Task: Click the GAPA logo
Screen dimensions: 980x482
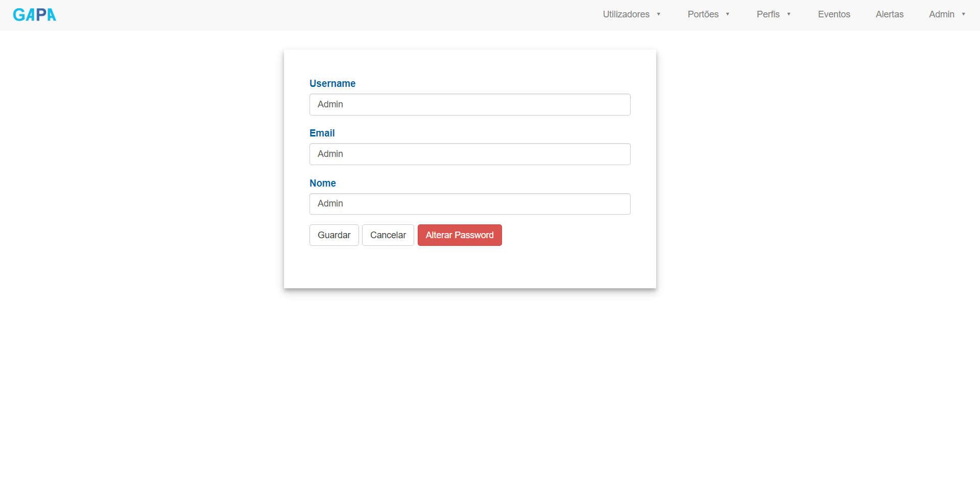Action: tap(35, 15)
